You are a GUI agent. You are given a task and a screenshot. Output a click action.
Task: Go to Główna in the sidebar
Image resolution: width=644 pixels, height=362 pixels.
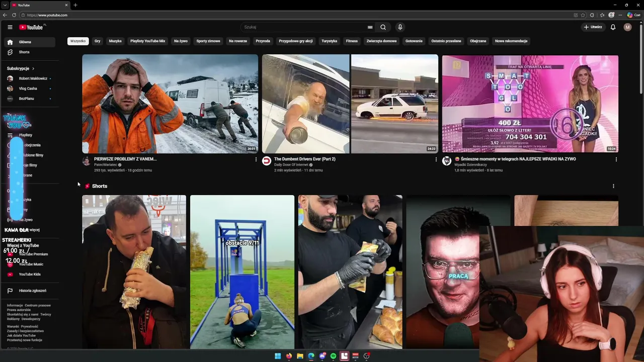coord(30,42)
